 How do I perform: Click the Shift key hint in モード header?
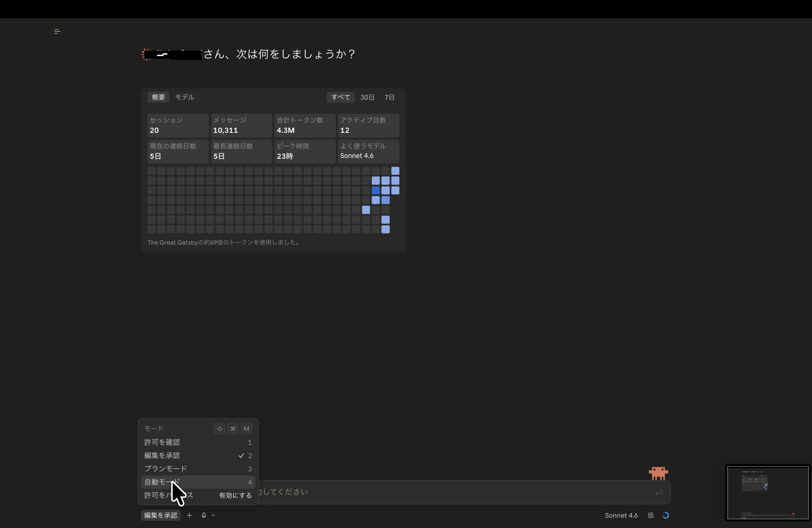219,428
